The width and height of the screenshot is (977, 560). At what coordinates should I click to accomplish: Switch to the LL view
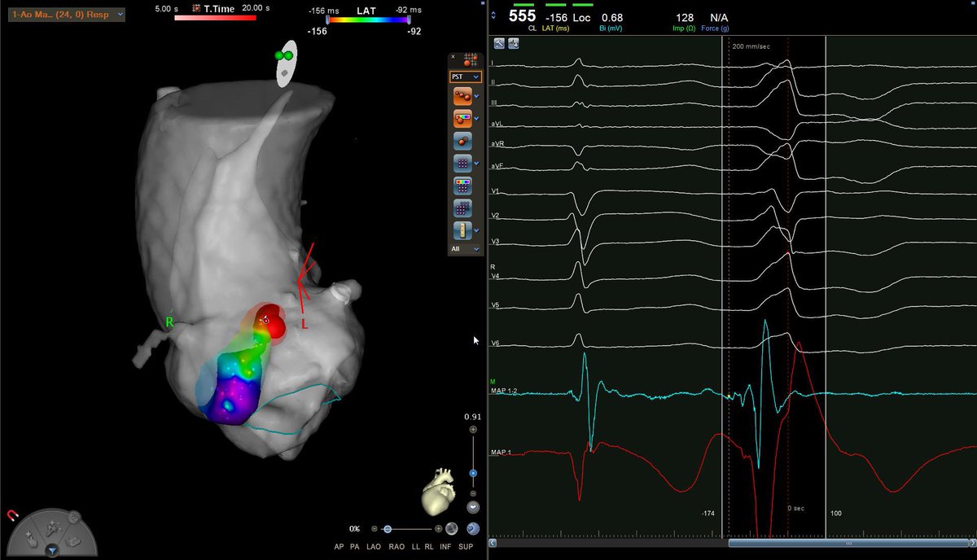coord(416,546)
